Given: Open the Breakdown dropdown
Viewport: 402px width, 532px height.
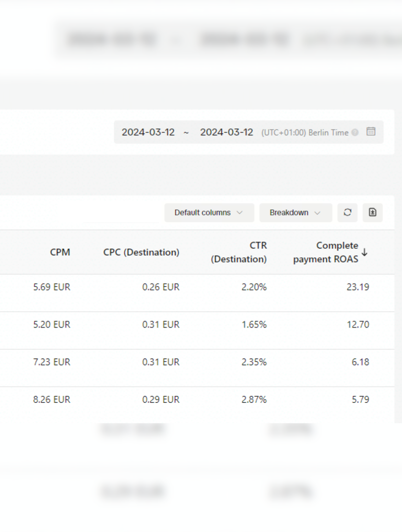Looking at the screenshot, I should point(295,212).
